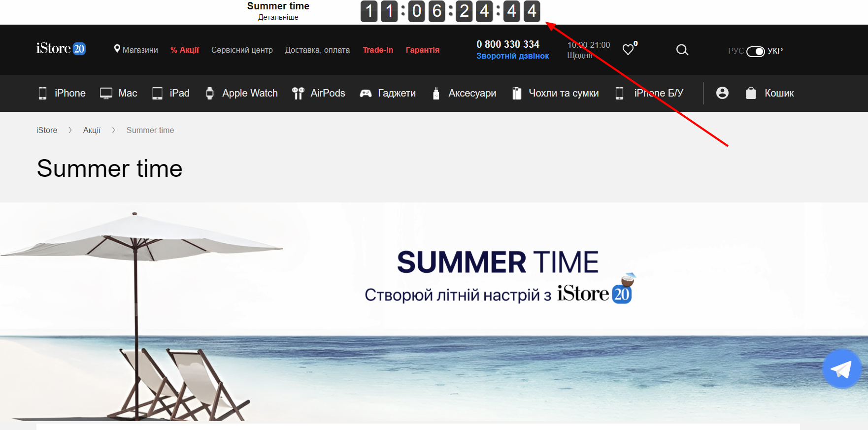
Task: Expand the Аксесуари category menu
Action: click(464, 93)
